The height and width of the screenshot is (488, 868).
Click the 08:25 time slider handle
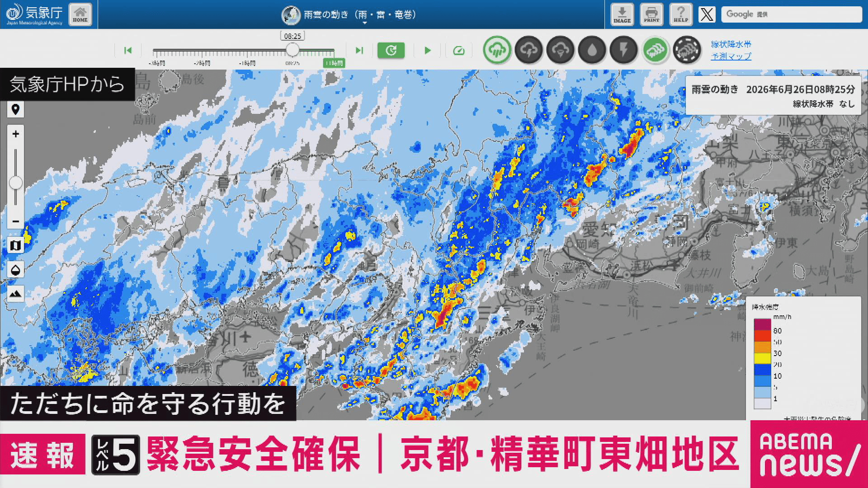[x=292, y=50]
